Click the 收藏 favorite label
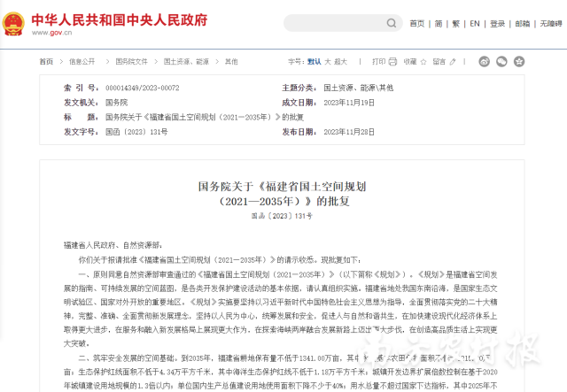567x392 pixels. point(410,62)
